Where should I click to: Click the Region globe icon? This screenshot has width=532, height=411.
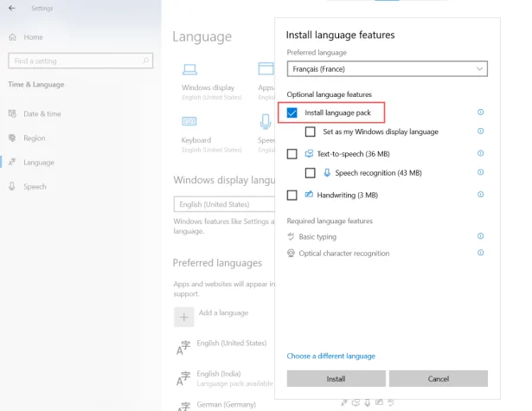(x=12, y=138)
